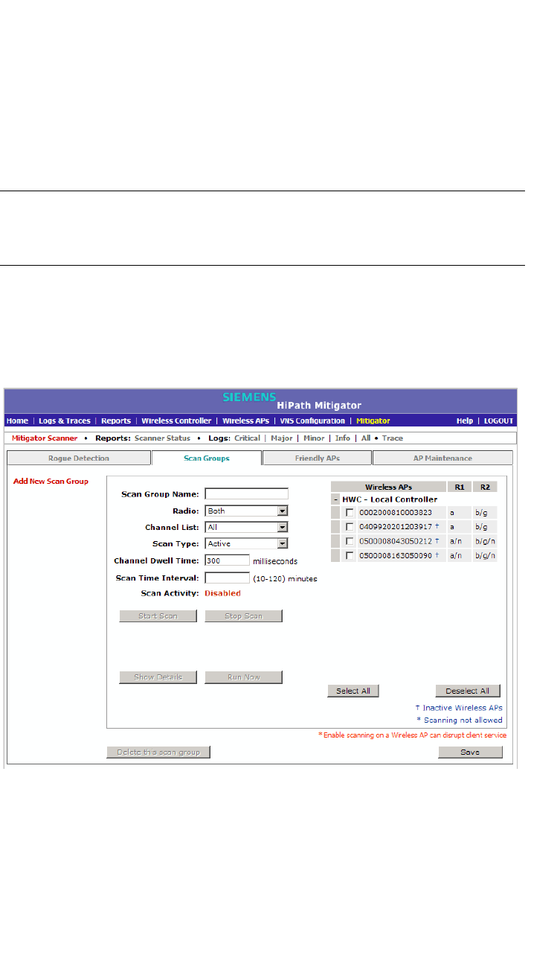
Task: Collapse the HWC - Local Controller group
Action: pyautogui.click(x=335, y=499)
